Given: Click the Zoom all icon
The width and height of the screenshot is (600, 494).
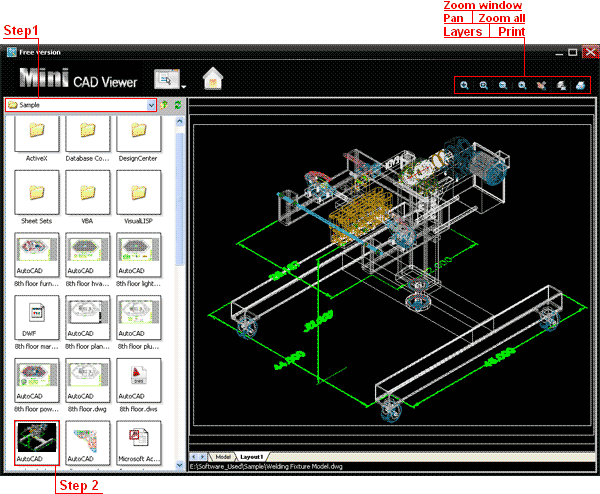Looking at the screenshot, I should pos(522,85).
